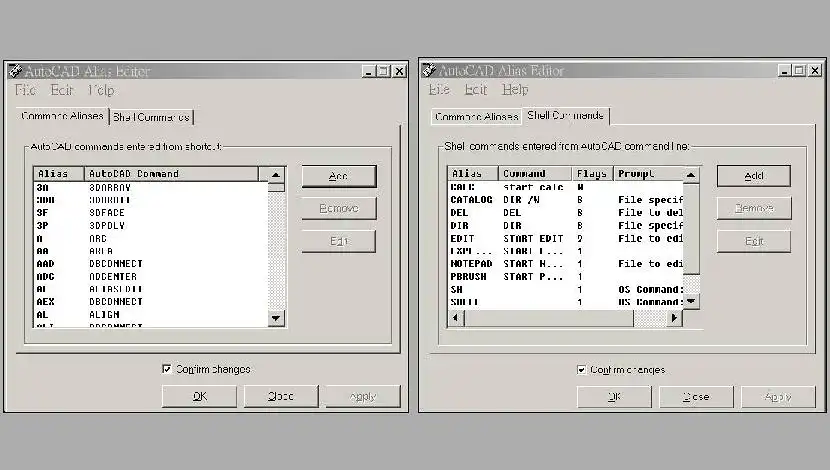The width and height of the screenshot is (830, 470).
Task: Select AA AREA alias row
Action: tap(151, 251)
